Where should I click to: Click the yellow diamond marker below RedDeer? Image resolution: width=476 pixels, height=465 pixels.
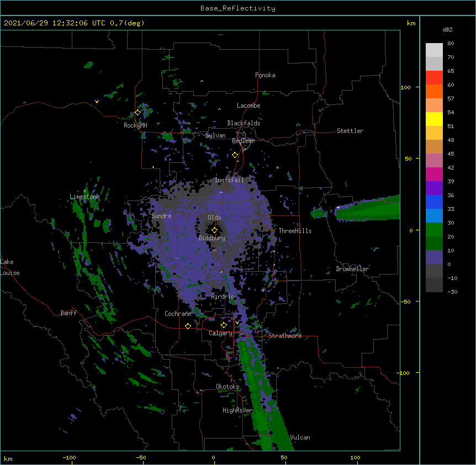[235, 155]
